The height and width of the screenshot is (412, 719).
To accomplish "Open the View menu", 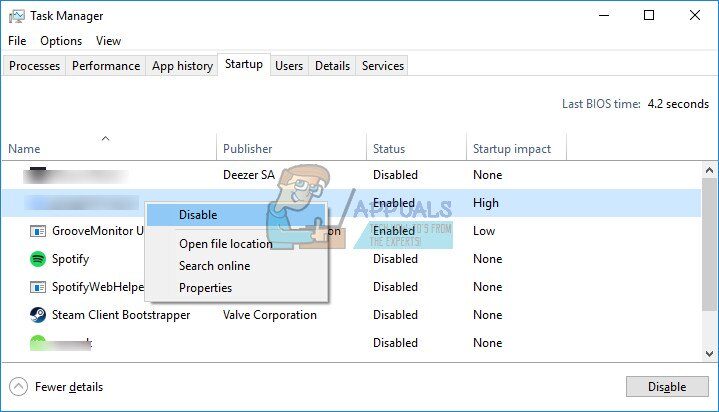I will 108,41.
